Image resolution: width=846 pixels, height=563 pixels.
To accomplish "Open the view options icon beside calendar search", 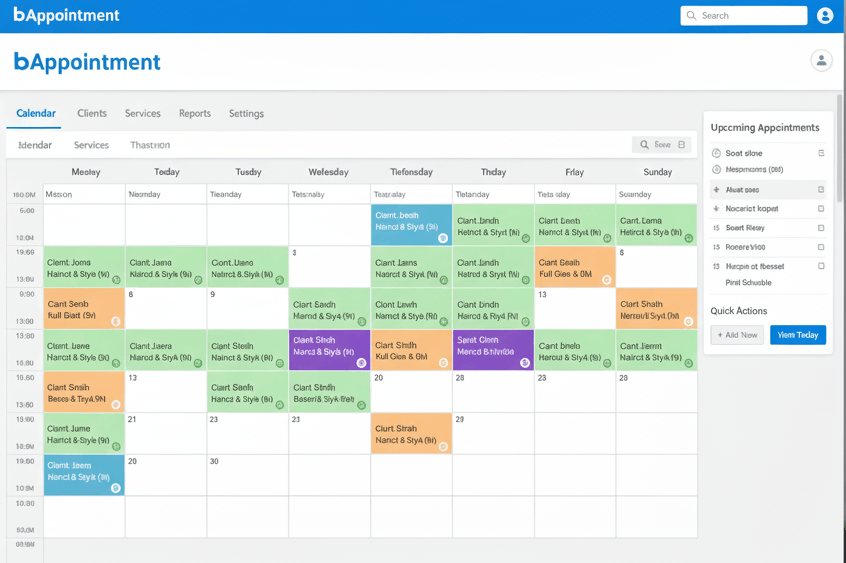I will pyautogui.click(x=682, y=145).
